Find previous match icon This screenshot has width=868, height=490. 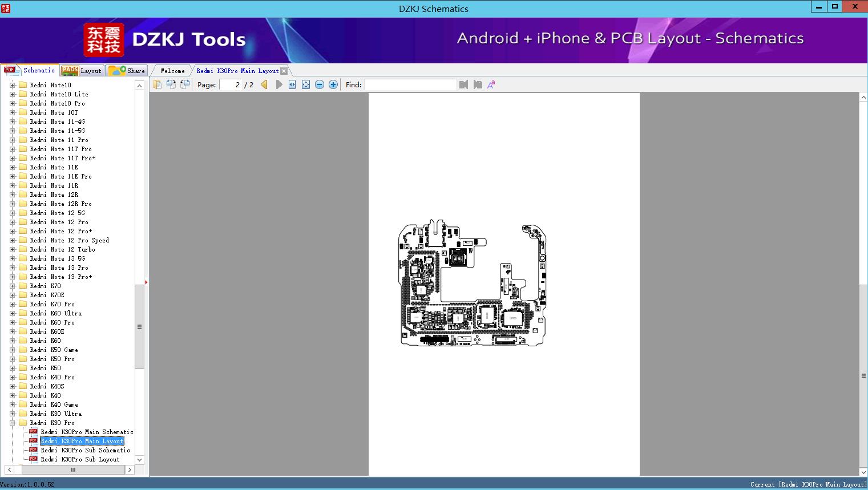(463, 84)
